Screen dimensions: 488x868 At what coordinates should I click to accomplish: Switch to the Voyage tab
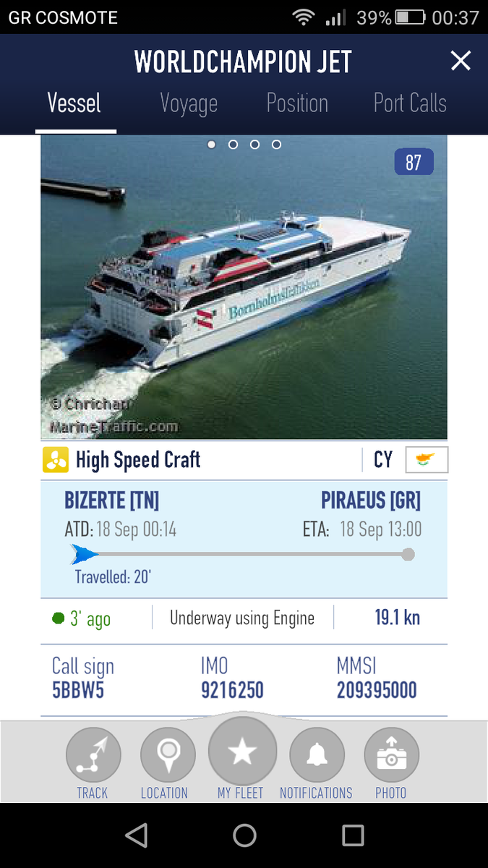pyautogui.click(x=189, y=103)
